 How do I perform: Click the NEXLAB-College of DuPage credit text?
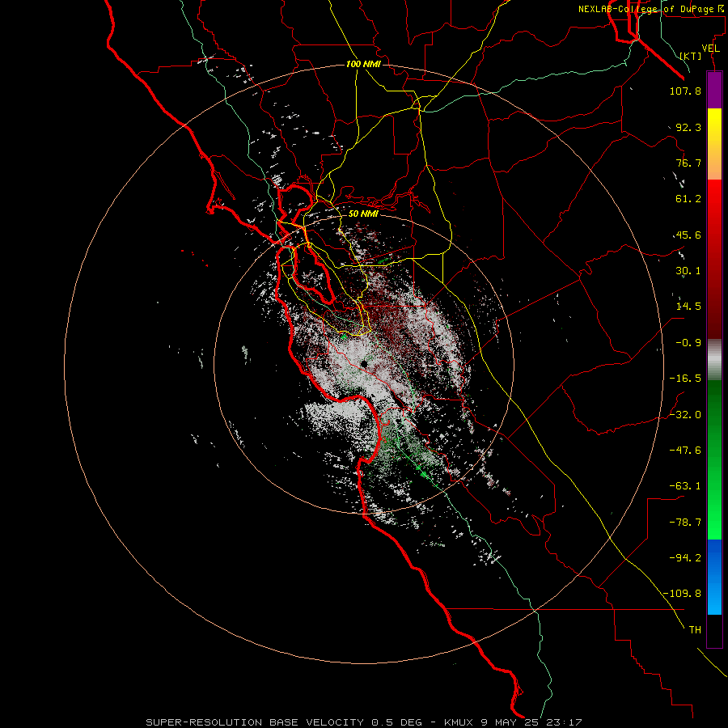(650, 9)
